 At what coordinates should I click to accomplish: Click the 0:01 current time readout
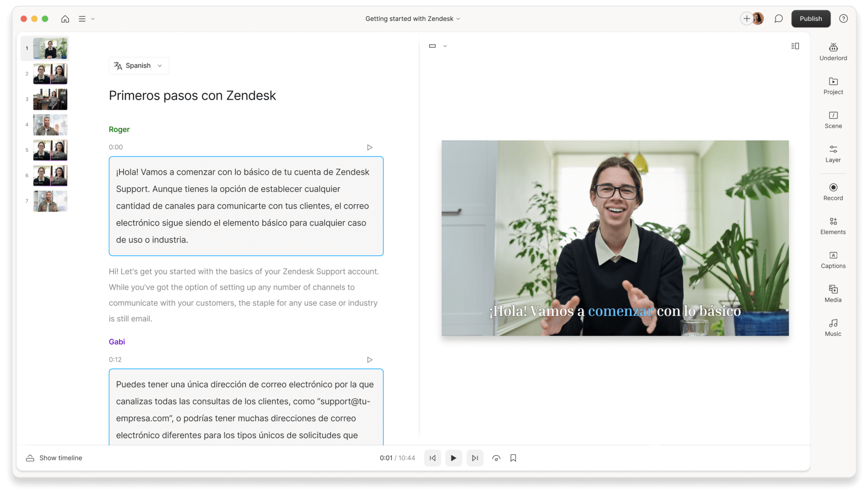click(386, 458)
